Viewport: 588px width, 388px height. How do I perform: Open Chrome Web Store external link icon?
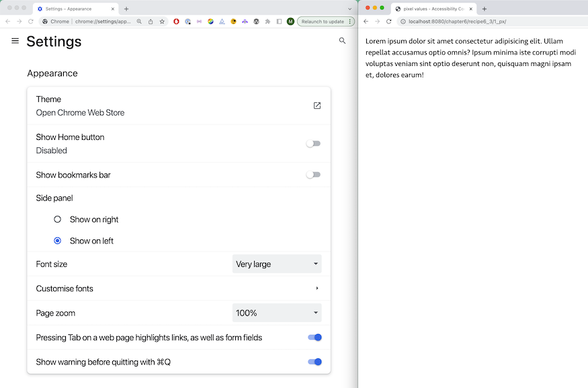317,106
